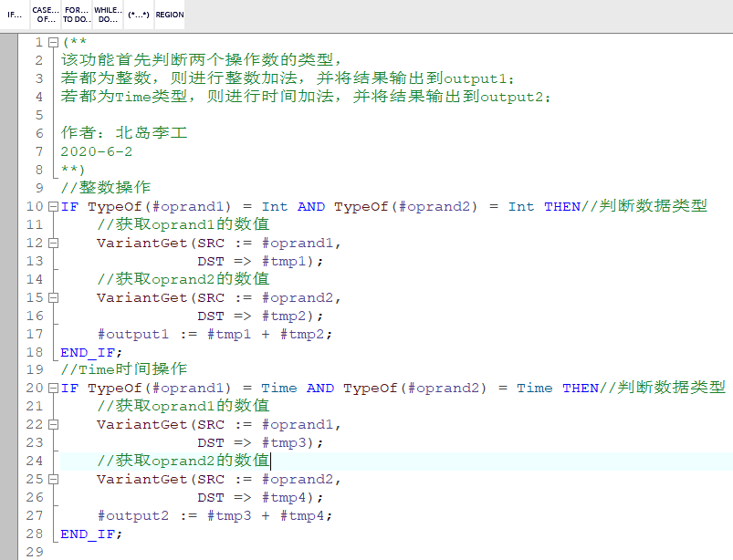
Task: Collapse the VariantGet fold at line 15
Action: pyautogui.click(x=51, y=296)
